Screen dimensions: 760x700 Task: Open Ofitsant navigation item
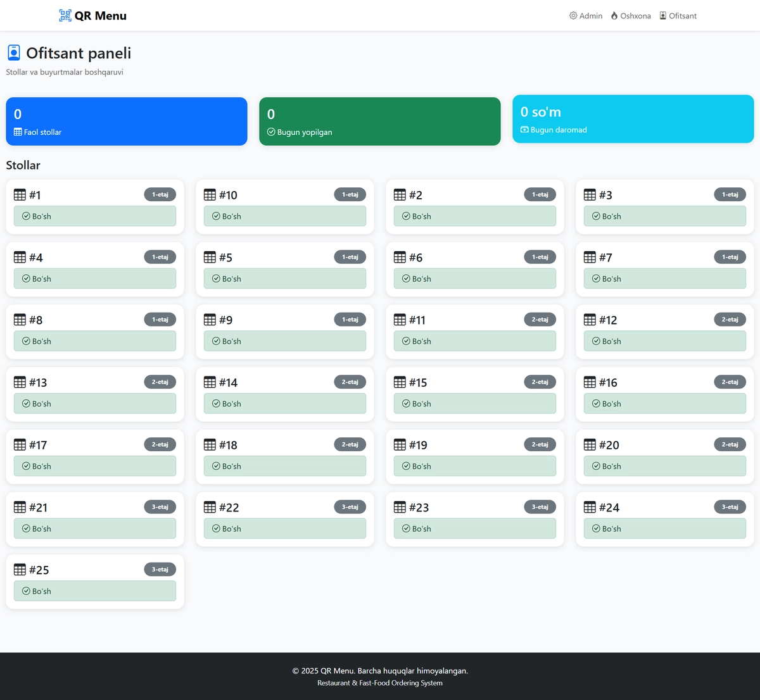[678, 16]
